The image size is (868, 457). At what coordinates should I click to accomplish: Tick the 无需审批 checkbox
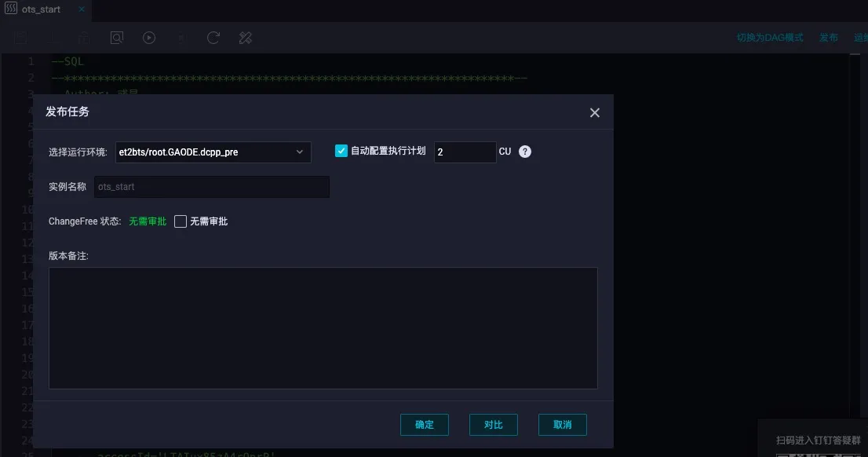181,221
